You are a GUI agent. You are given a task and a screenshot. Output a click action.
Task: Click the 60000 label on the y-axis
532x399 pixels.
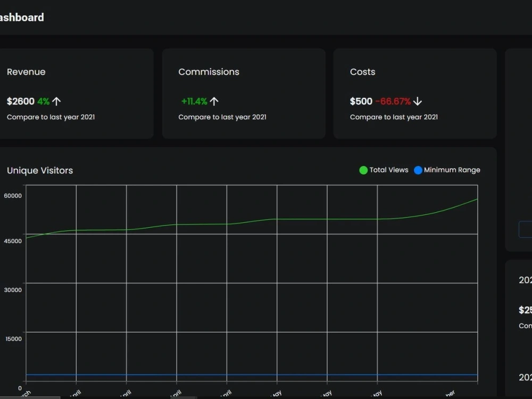click(x=13, y=196)
